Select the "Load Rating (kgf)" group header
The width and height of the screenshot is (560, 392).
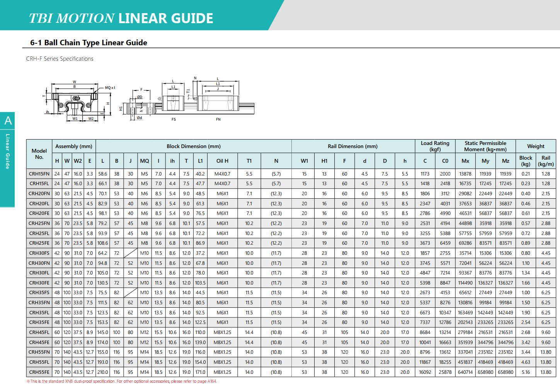(x=435, y=146)
